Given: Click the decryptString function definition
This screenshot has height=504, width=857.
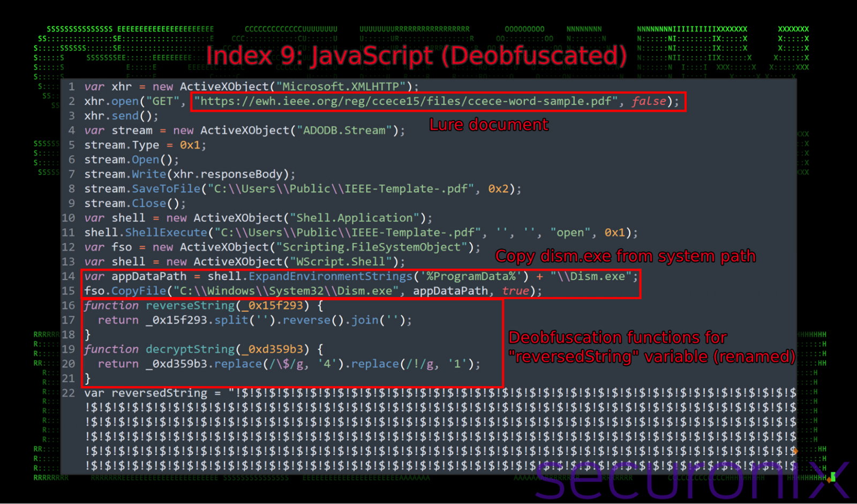Looking at the screenshot, I should click(x=189, y=349).
